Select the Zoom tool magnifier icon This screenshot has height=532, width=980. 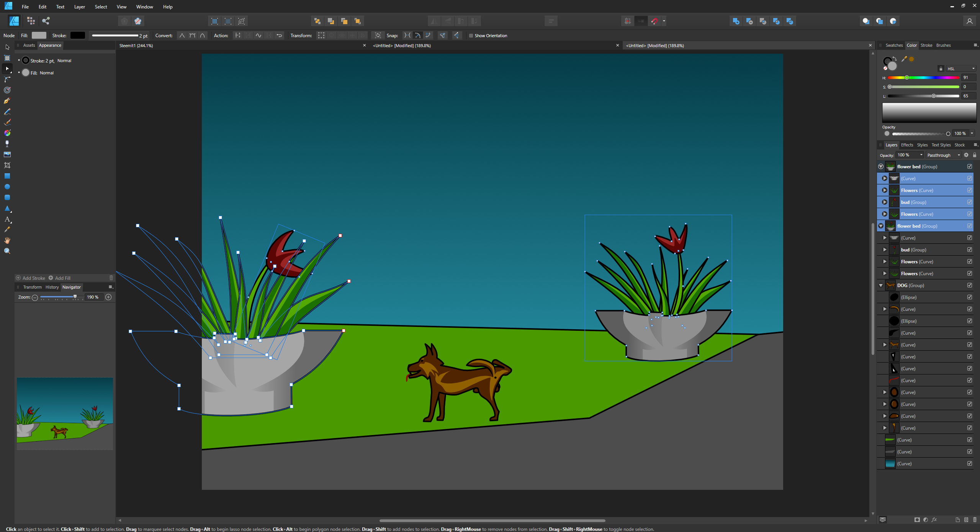click(7, 251)
